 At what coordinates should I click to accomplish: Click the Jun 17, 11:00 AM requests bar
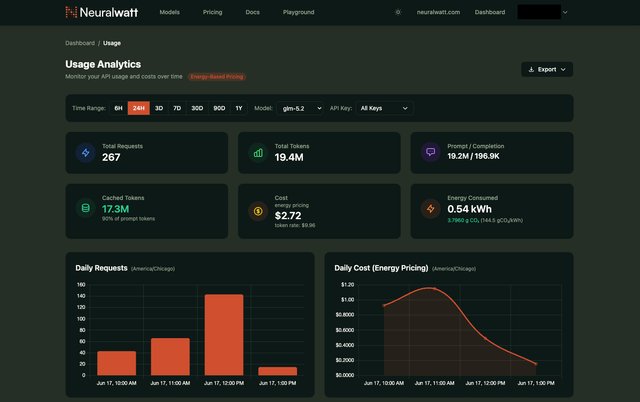pyautogui.click(x=170, y=356)
